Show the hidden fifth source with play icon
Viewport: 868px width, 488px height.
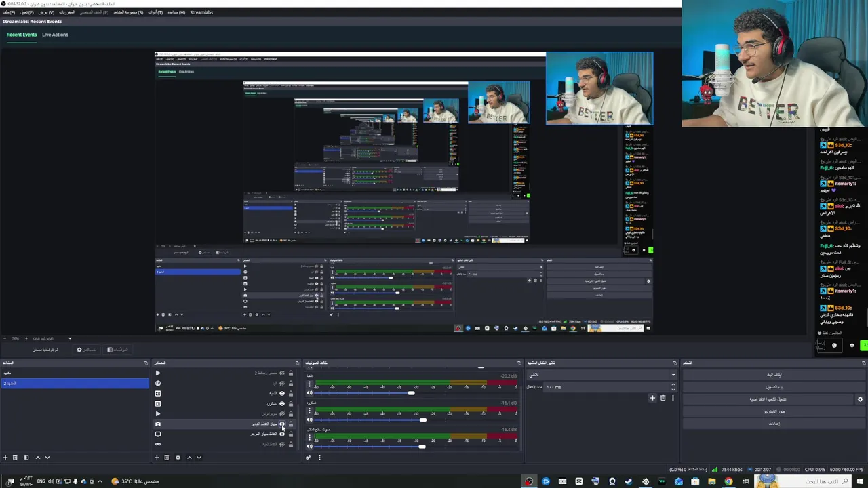(x=282, y=414)
